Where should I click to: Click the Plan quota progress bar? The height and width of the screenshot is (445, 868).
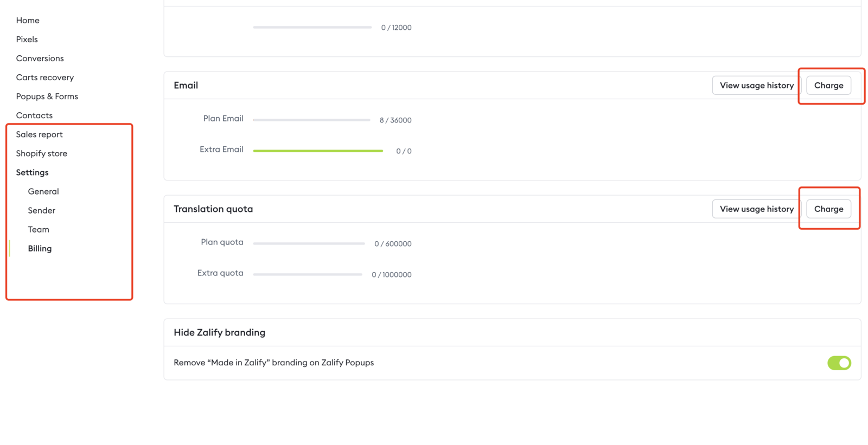(309, 244)
